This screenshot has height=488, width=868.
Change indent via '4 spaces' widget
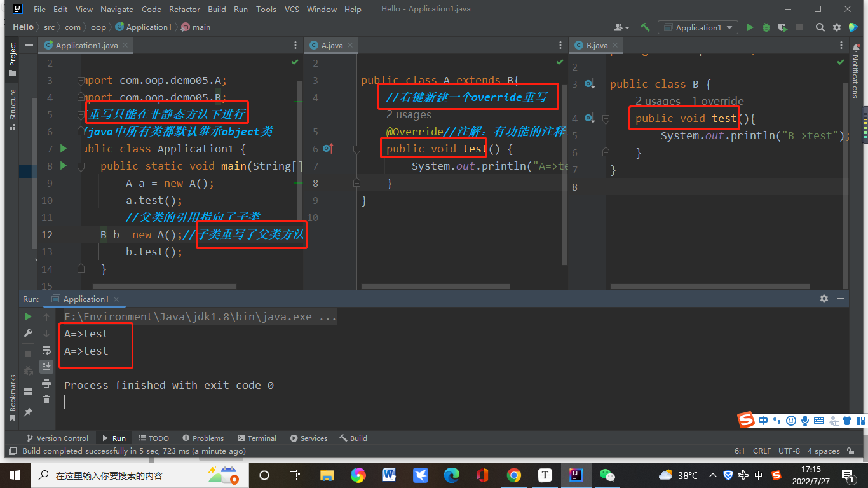pyautogui.click(x=824, y=451)
